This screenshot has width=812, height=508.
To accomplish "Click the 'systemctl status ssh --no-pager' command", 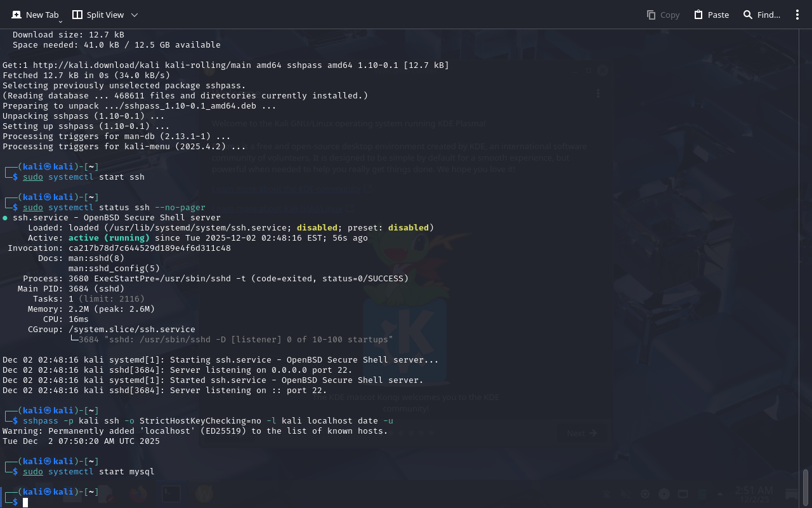I will (x=127, y=208).
